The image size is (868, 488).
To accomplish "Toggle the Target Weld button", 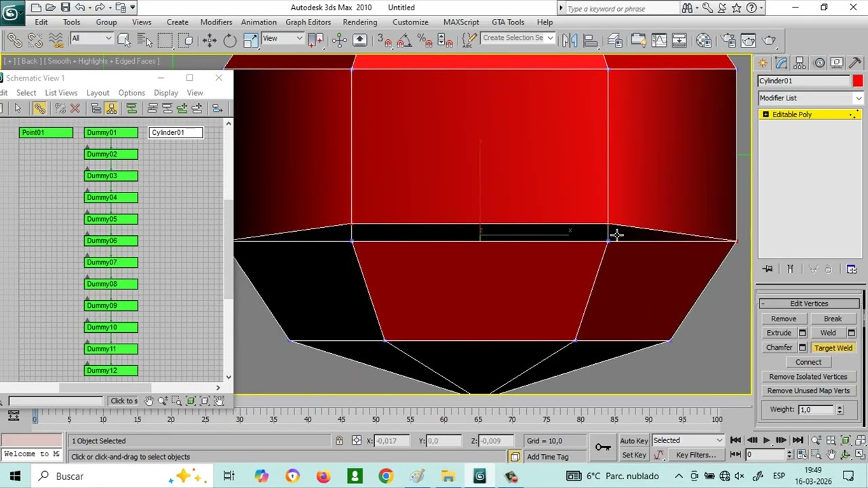I will pos(833,348).
